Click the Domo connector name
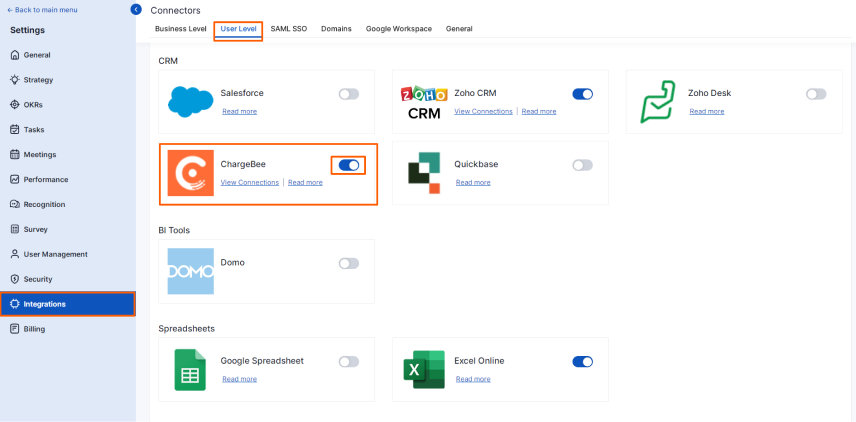The width and height of the screenshot is (856, 422). click(233, 263)
